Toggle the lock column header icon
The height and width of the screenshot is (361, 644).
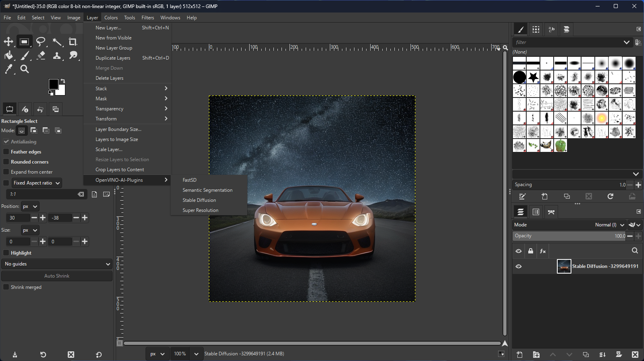click(531, 251)
